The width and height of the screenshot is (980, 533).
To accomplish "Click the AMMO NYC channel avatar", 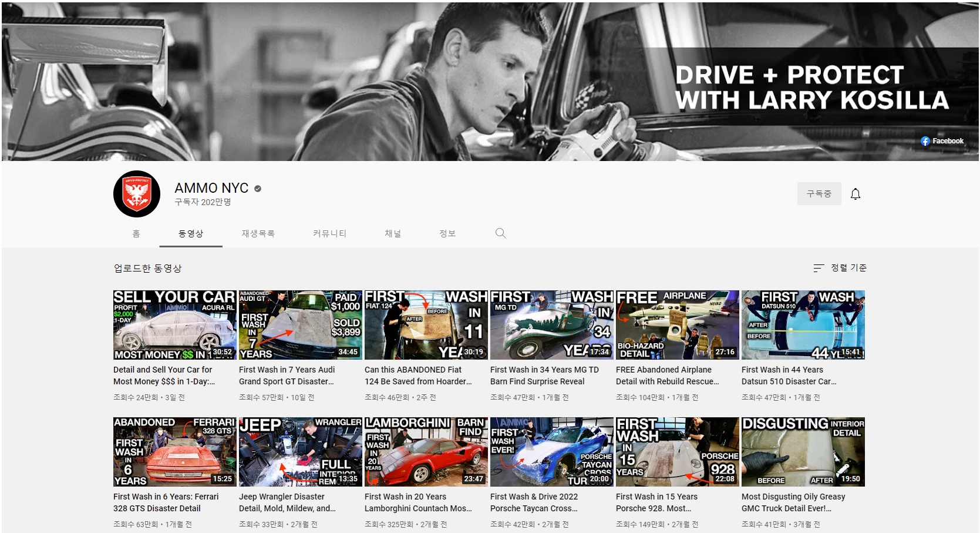I will 137,194.
